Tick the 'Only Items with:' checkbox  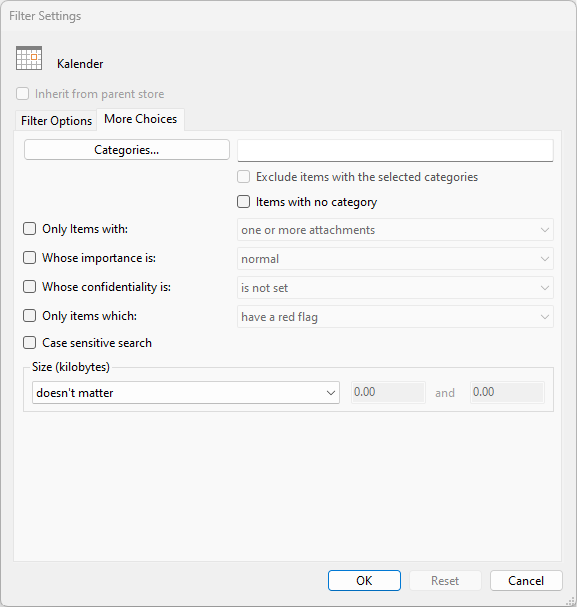(x=29, y=229)
